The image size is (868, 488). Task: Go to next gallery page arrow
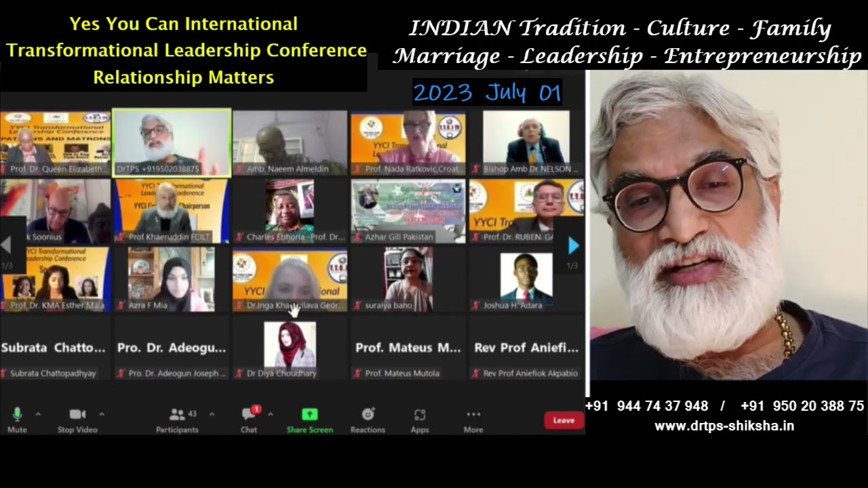(573, 245)
